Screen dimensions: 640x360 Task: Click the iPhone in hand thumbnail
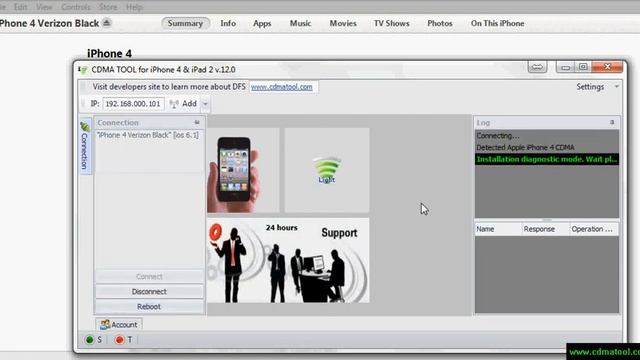click(243, 170)
